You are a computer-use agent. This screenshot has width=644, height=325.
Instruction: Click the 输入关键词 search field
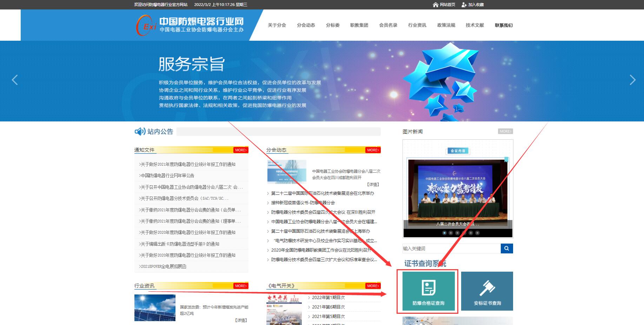[x=449, y=248]
